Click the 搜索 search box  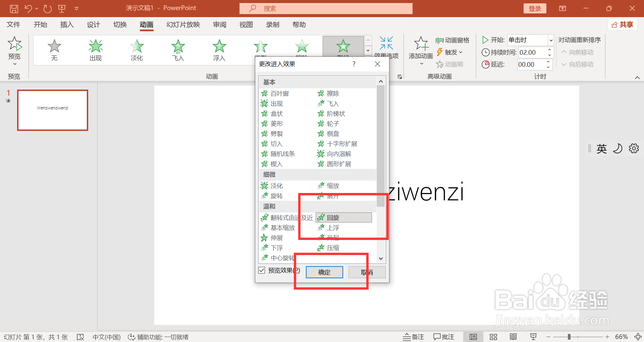click(x=326, y=8)
